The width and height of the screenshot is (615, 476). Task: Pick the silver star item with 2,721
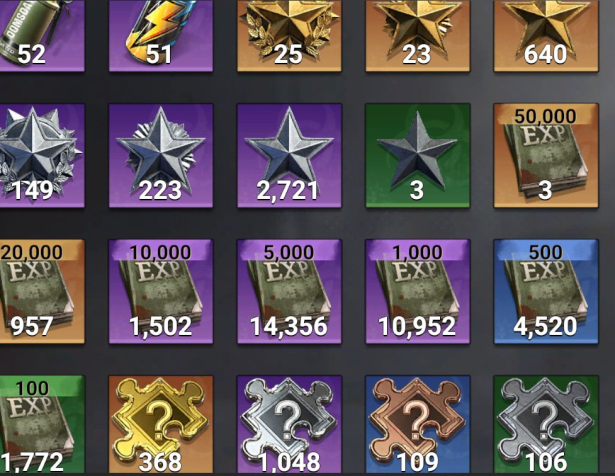tap(289, 155)
